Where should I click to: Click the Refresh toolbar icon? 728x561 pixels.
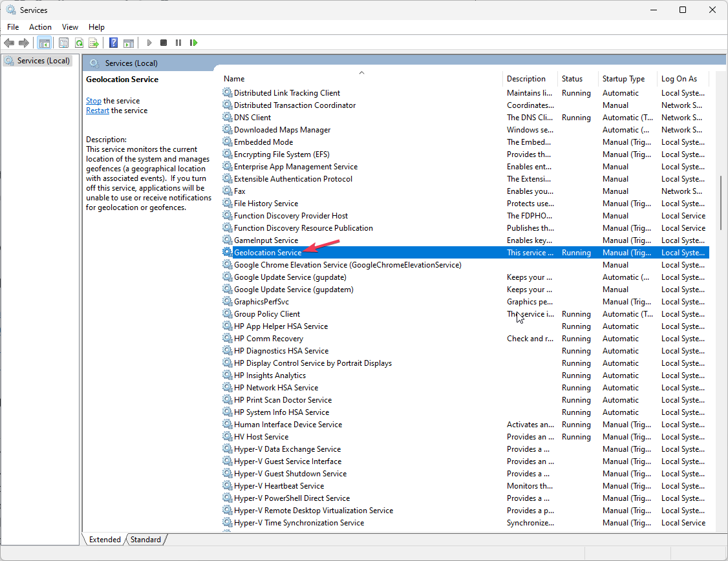79,43
